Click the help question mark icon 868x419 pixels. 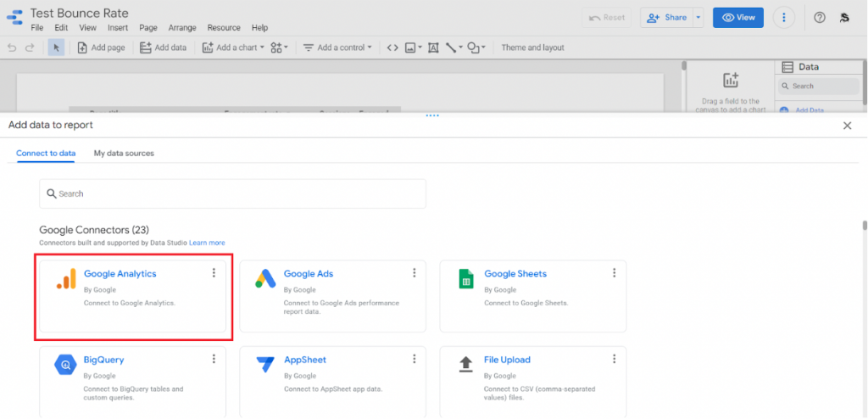[820, 18]
